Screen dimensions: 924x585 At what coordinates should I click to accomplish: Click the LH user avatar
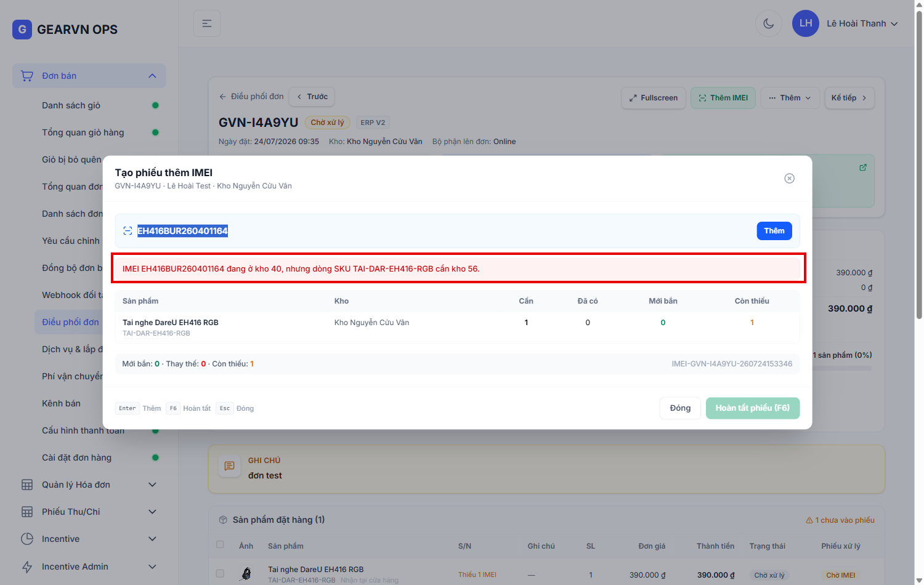pyautogui.click(x=806, y=23)
